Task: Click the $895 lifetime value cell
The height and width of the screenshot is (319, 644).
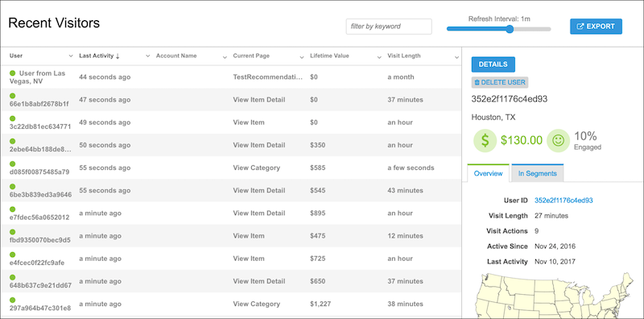Action: tap(318, 213)
